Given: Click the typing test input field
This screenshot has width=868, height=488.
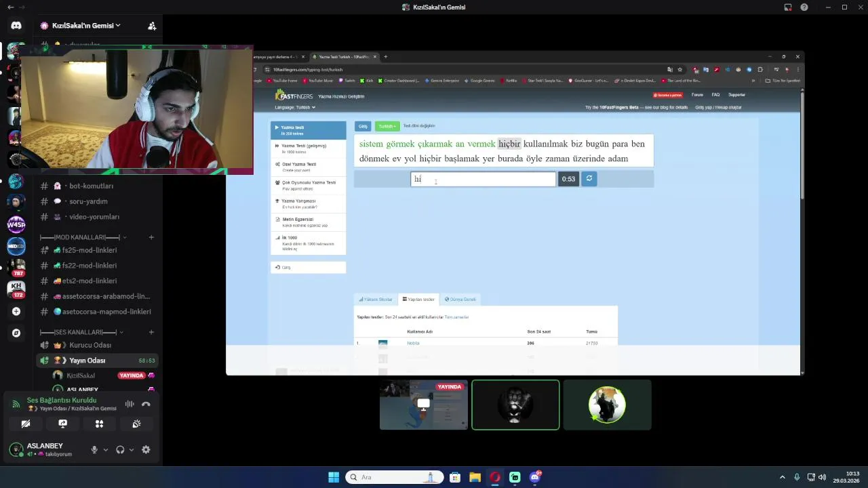Looking at the screenshot, I should [483, 179].
